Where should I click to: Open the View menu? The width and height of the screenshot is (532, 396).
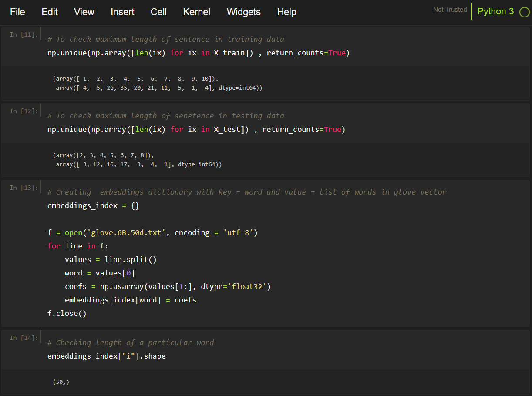coord(84,12)
